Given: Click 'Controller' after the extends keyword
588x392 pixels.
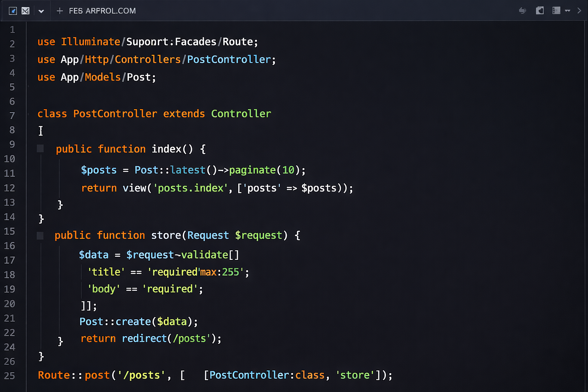Looking at the screenshot, I should [x=241, y=114].
